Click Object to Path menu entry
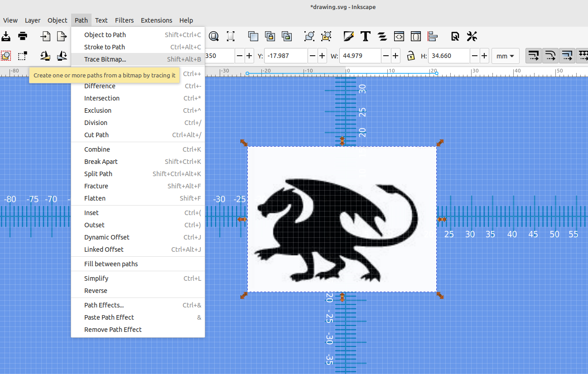 105,34
